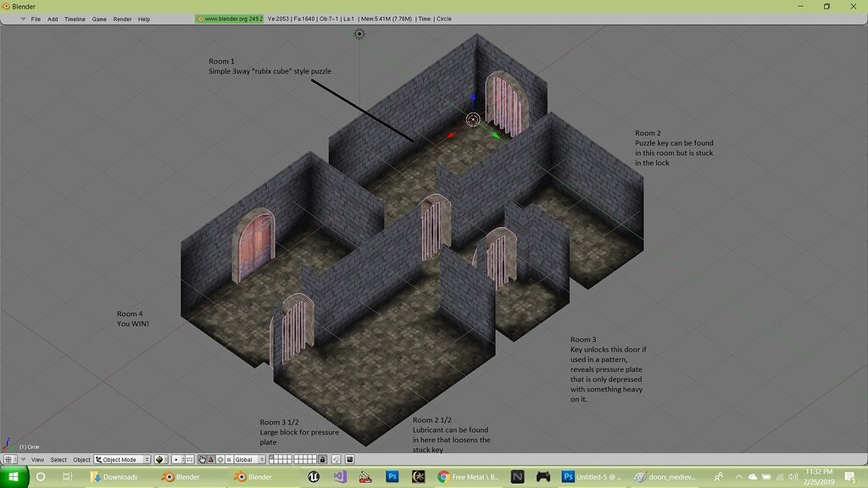This screenshot has width=868, height=488.
Task: Open Visual Studio from taskbar
Action: tap(340, 476)
